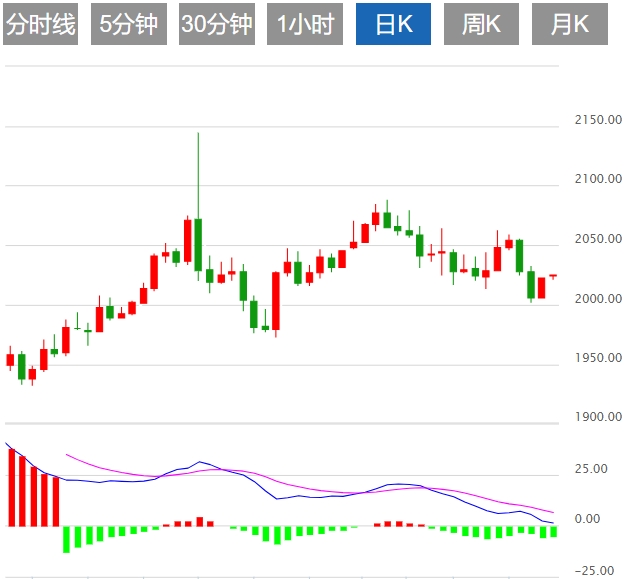Click the 2000.00 price axis label

click(598, 299)
